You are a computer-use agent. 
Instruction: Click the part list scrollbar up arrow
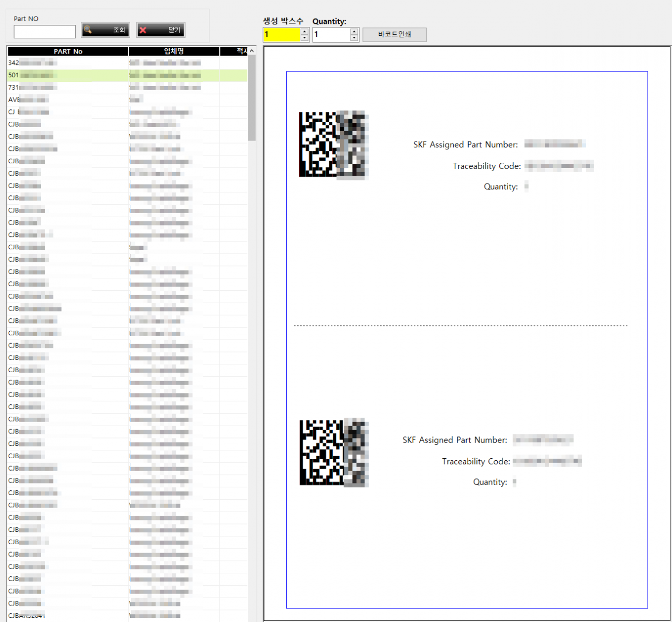pos(251,51)
